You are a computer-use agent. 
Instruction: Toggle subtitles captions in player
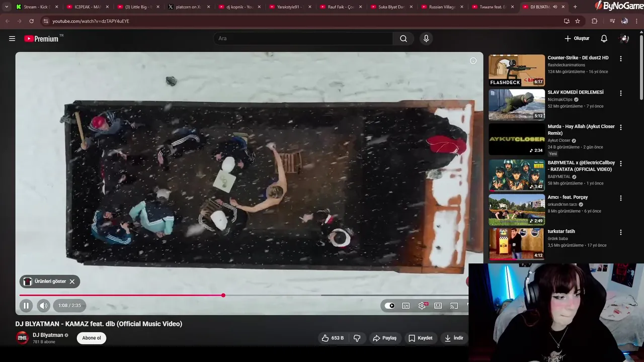[x=406, y=306]
